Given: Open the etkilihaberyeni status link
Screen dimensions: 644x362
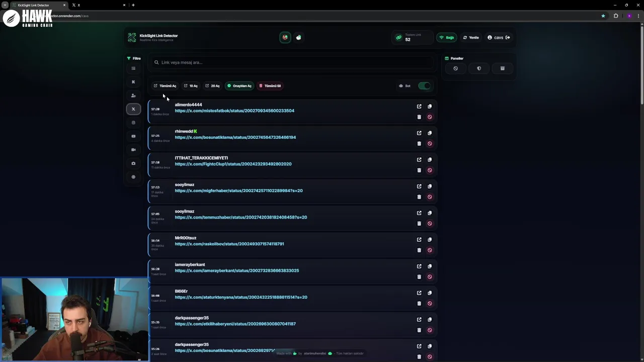Looking at the screenshot, I should (235, 324).
